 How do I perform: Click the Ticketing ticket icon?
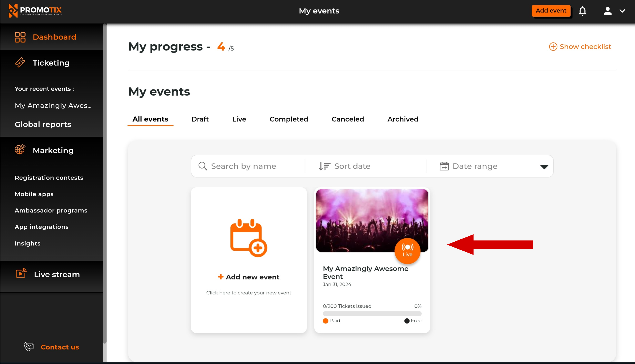point(20,63)
